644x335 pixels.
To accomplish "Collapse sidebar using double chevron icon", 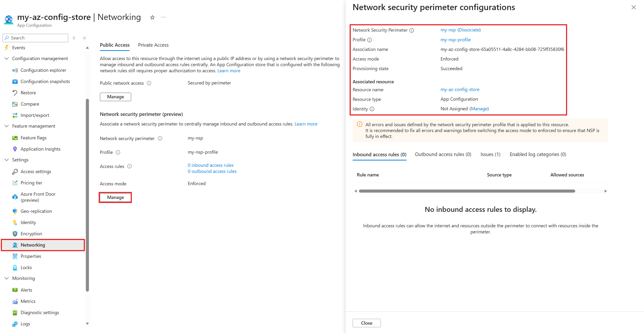I will pos(84,38).
